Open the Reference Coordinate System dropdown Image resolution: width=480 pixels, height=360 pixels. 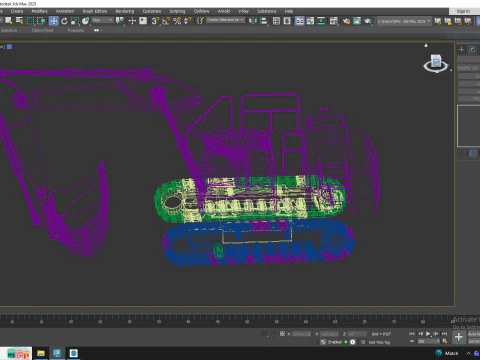(x=102, y=21)
